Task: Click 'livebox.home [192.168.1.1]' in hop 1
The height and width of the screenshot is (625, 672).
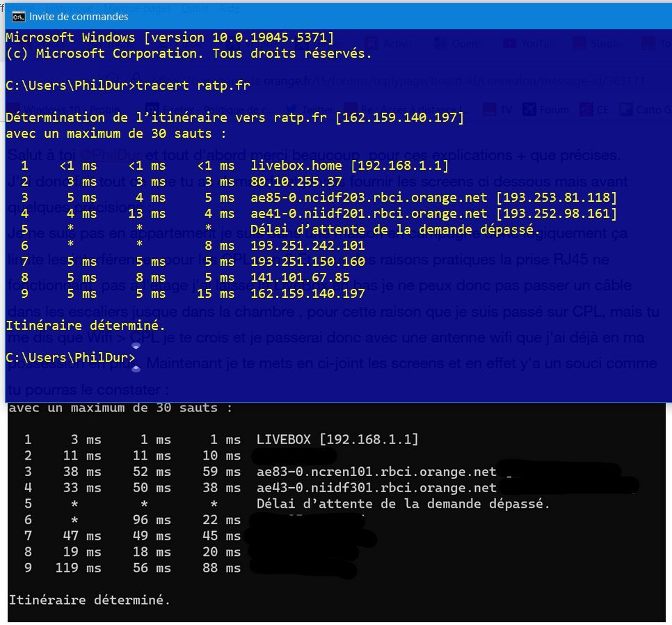Action: [349, 166]
